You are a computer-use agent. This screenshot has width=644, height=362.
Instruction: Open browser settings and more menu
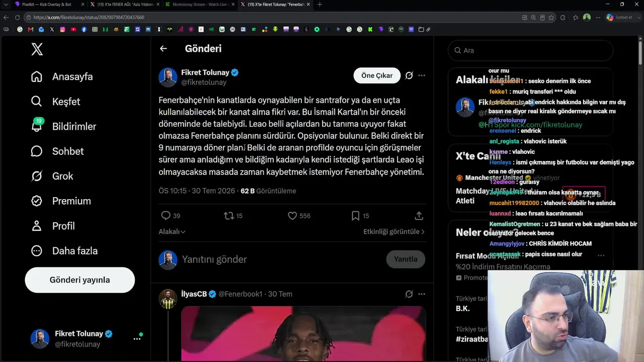[x=598, y=18]
